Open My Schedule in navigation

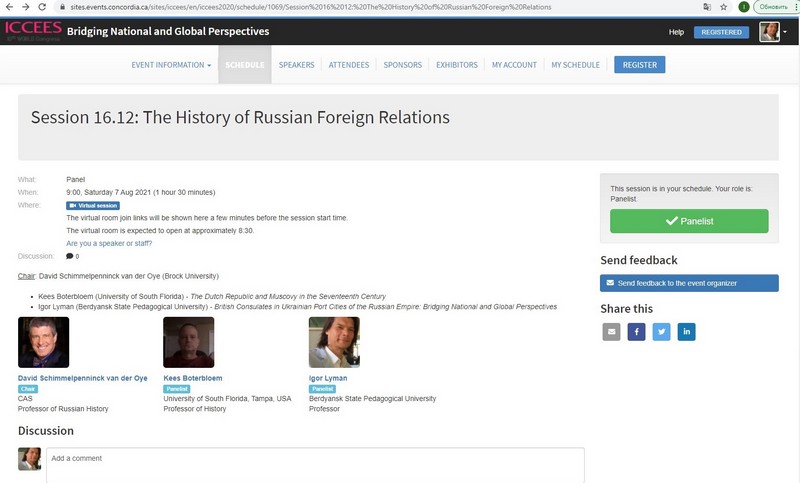[x=575, y=65]
